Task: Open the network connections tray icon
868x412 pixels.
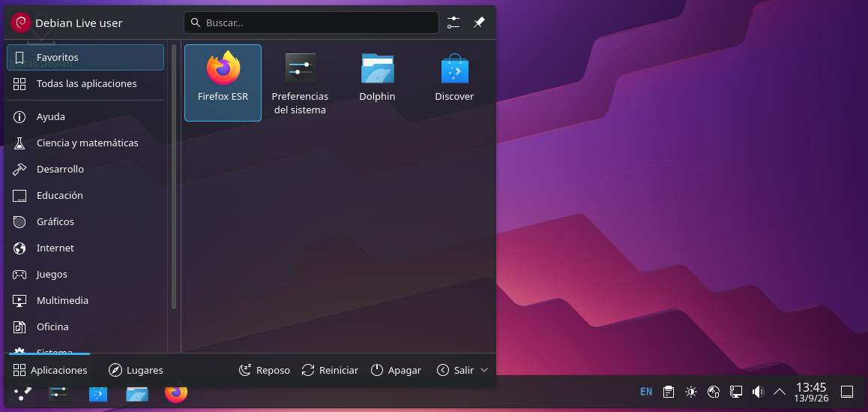Action: pyautogui.click(x=735, y=392)
